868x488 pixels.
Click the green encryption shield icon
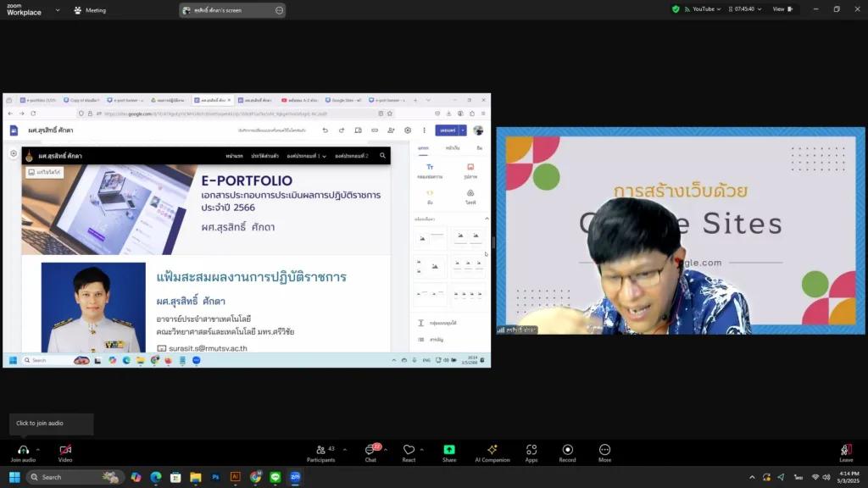click(x=676, y=9)
